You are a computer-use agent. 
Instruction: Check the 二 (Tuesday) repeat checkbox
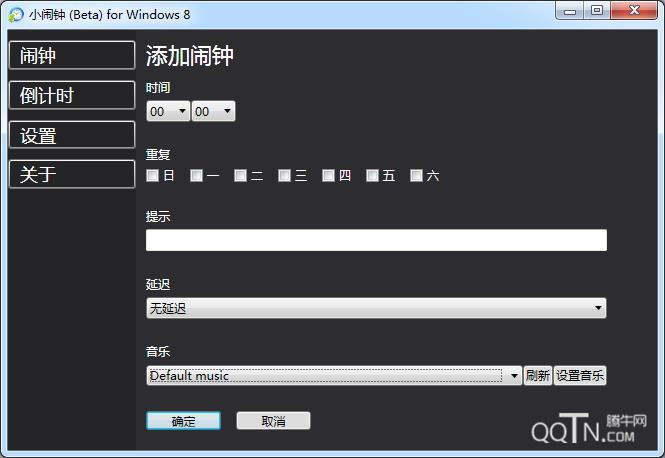click(x=241, y=176)
